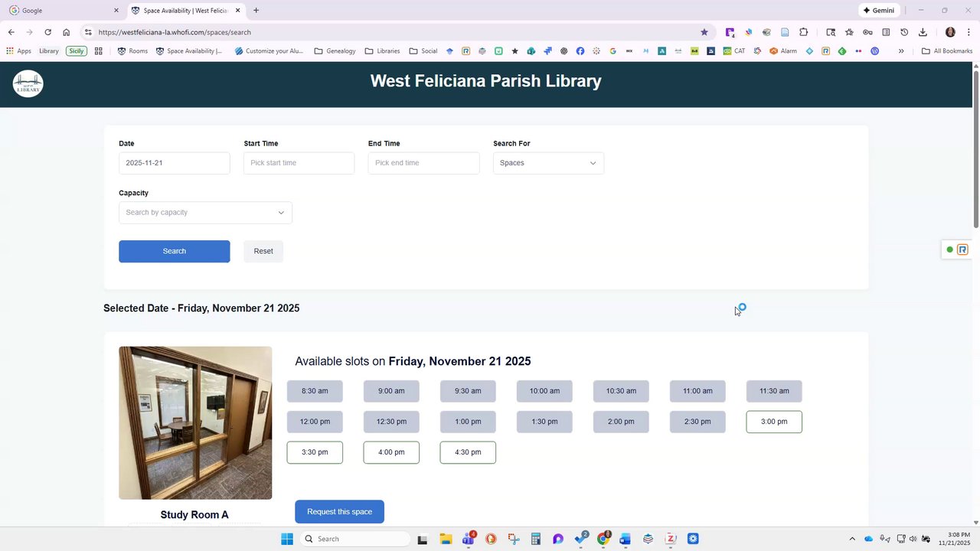Click the bookmark star in address bar
The width and height of the screenshot is (980, 551).
(704, 32)
